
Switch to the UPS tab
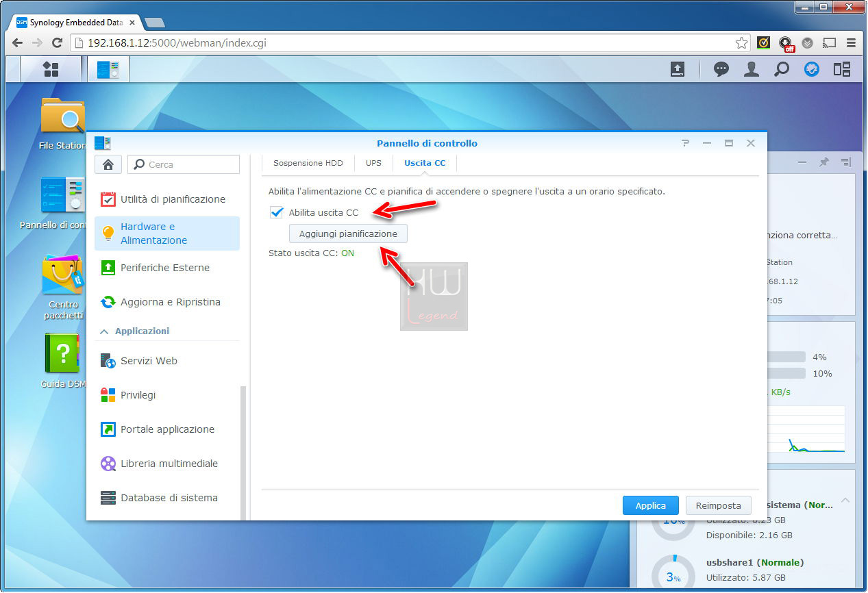pyautogui.click(x=373, y=163)
